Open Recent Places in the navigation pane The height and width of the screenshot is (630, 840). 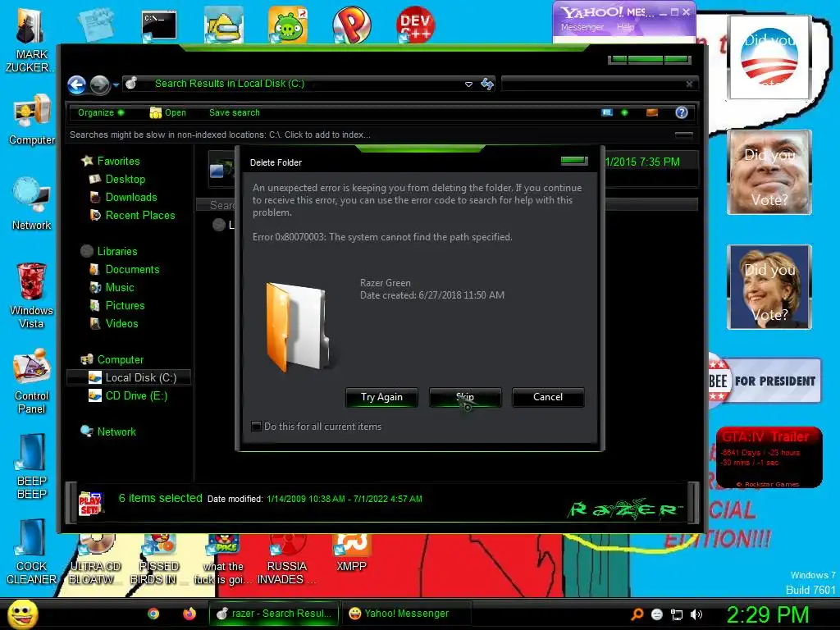[139, 216]
